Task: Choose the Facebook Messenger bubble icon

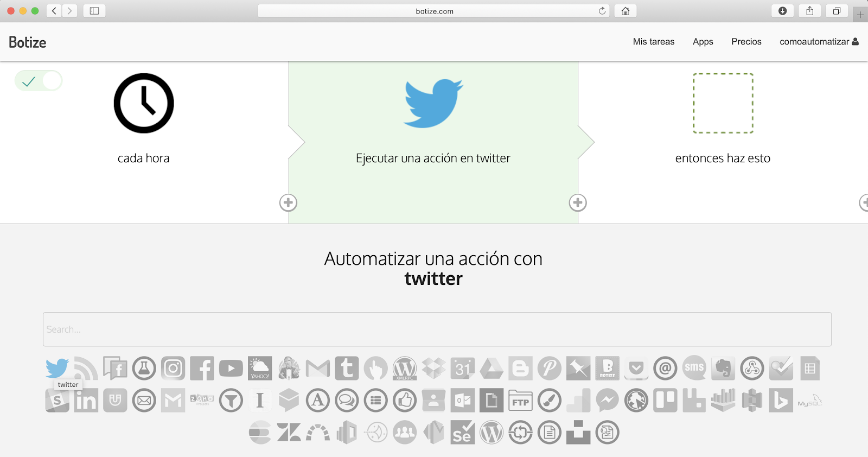Action: [608, 401]
